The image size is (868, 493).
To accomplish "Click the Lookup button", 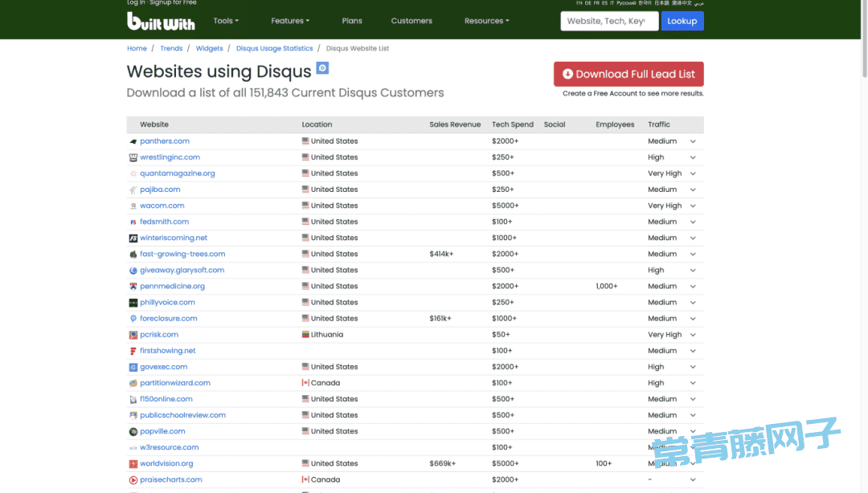I will (682, 21).
